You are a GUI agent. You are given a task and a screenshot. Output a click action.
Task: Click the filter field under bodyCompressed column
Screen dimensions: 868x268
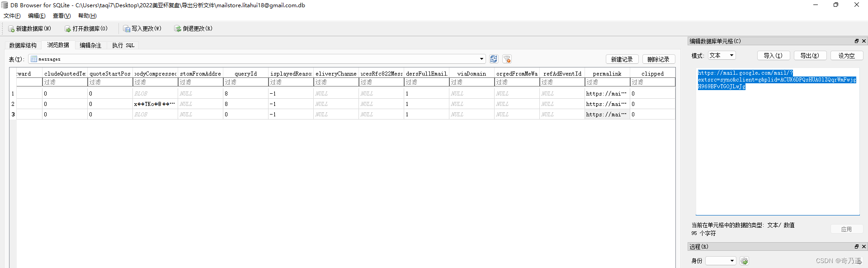155,82
